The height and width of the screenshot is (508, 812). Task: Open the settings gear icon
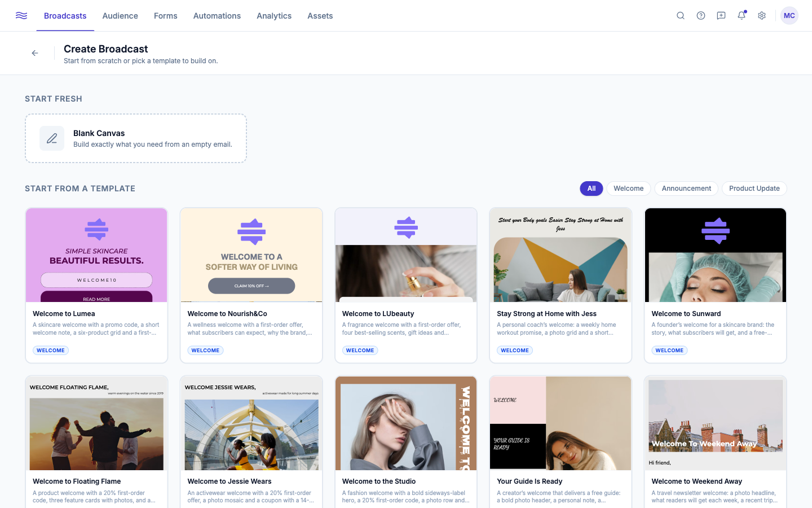(x=762, y=16)
